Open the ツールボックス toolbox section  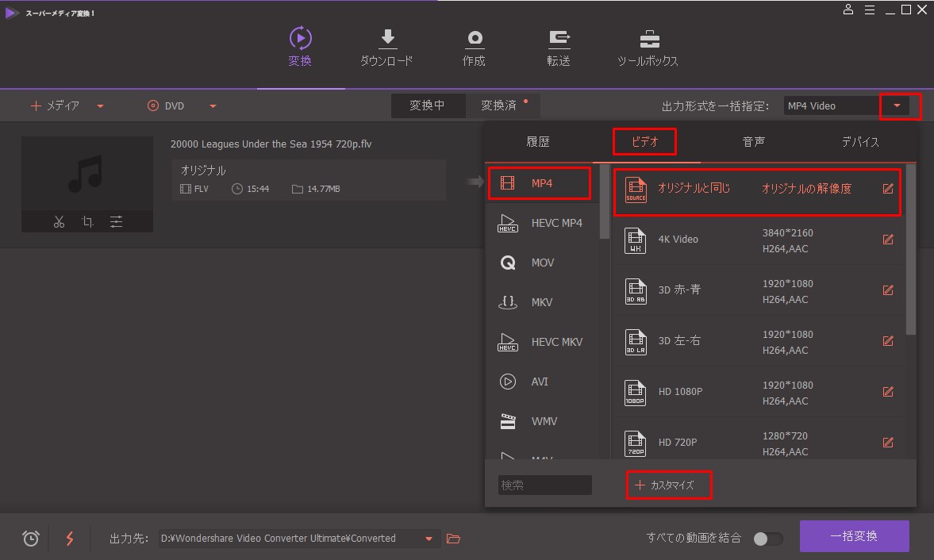click(x=648, y=49)
